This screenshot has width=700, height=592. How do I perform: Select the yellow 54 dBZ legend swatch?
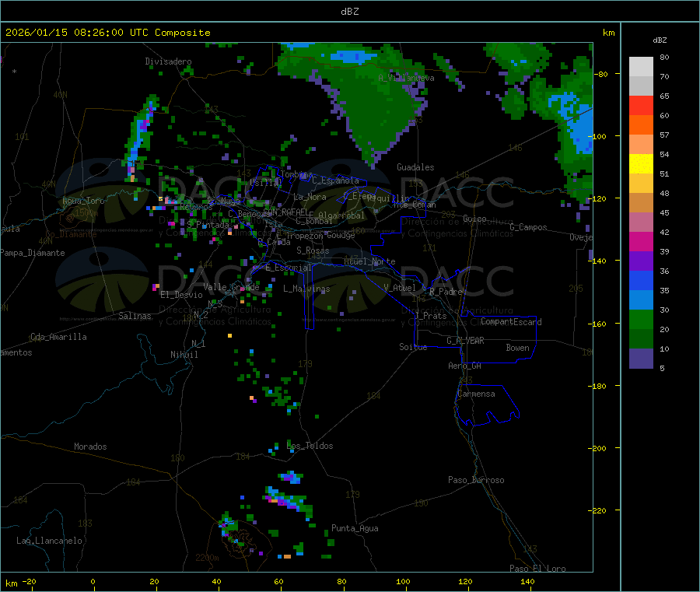pos(641,164)
